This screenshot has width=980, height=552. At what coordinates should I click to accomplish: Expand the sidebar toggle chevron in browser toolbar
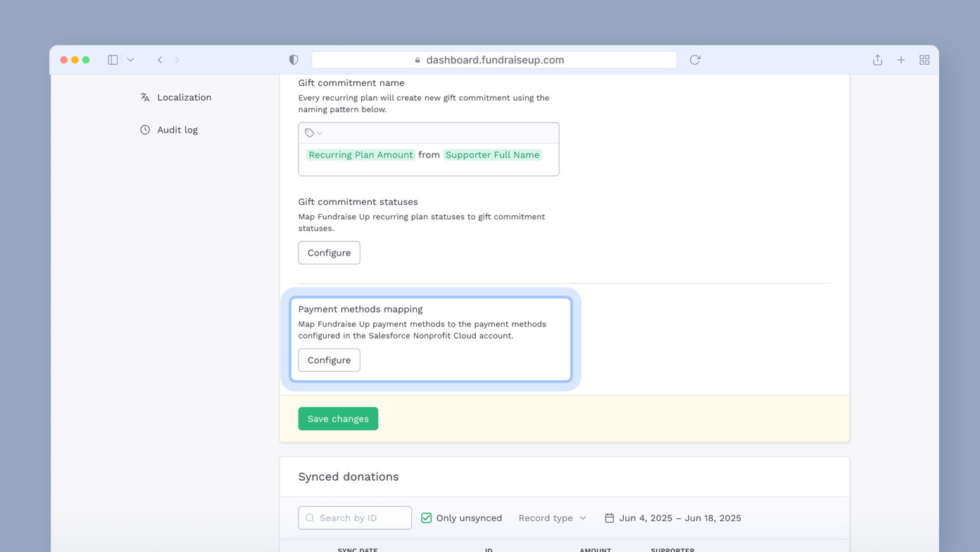click(x=130, y=60)
